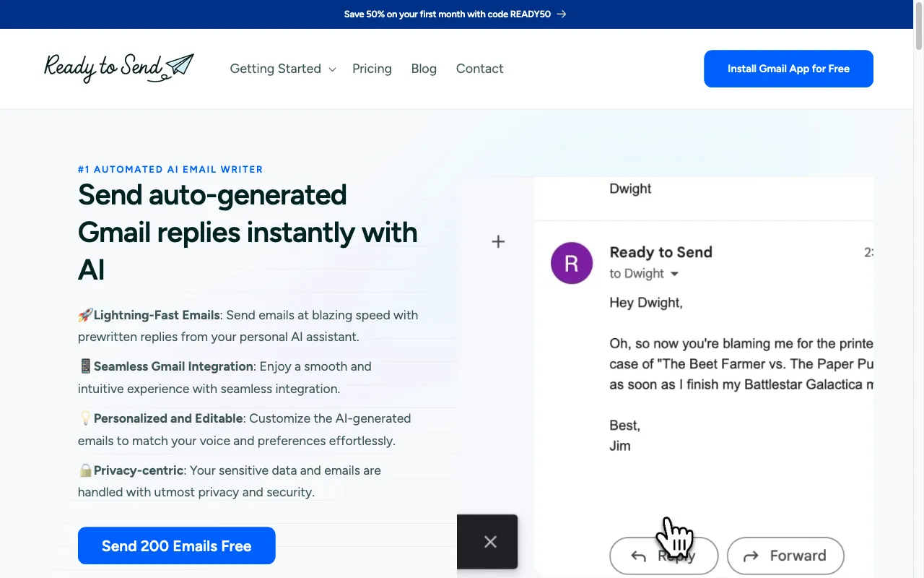
Task: Click the purple R avatar
Action: tap(572, 263)
